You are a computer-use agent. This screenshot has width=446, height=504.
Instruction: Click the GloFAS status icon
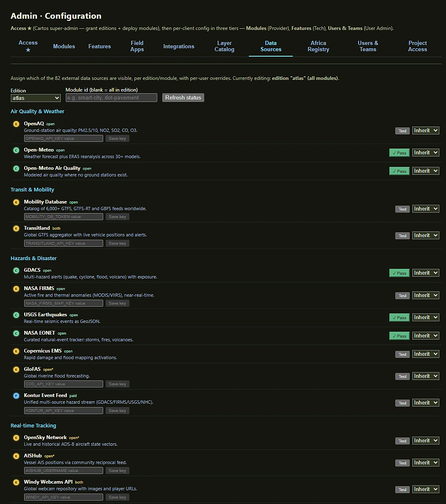point(16,370)
